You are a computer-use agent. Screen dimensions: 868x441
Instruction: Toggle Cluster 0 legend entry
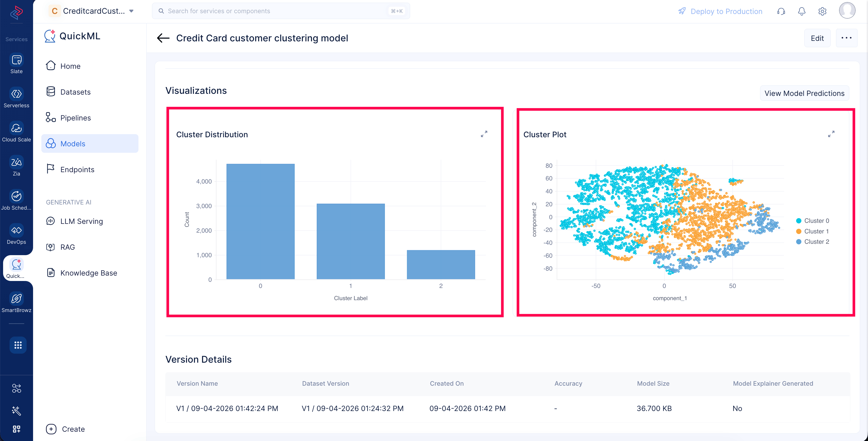812,221
